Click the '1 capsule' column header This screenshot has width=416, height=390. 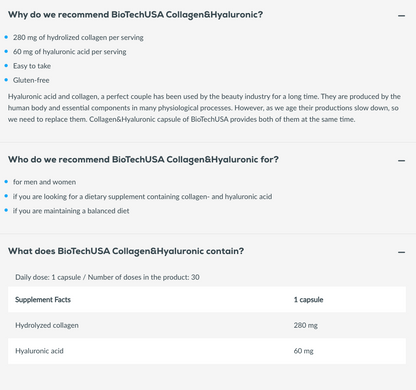[x=308, y=299]
